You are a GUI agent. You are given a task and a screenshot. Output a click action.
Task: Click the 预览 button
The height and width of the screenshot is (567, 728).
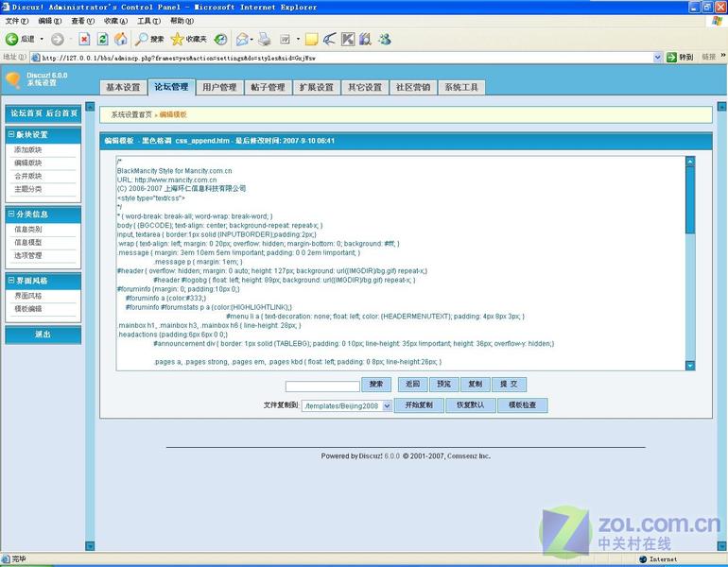443,385
